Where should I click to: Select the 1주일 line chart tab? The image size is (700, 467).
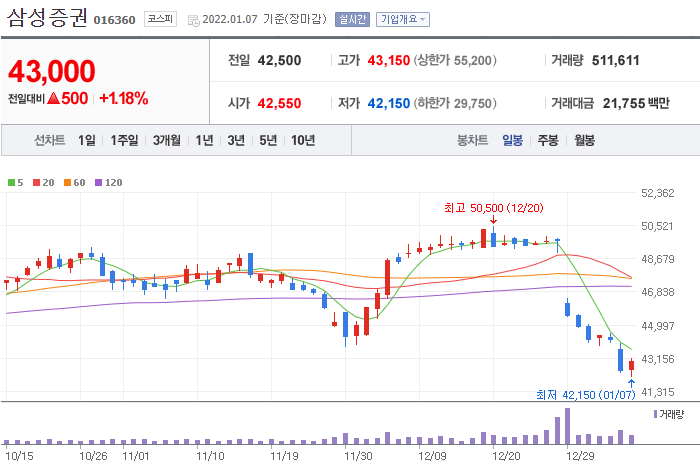click(x=124, y=140)
